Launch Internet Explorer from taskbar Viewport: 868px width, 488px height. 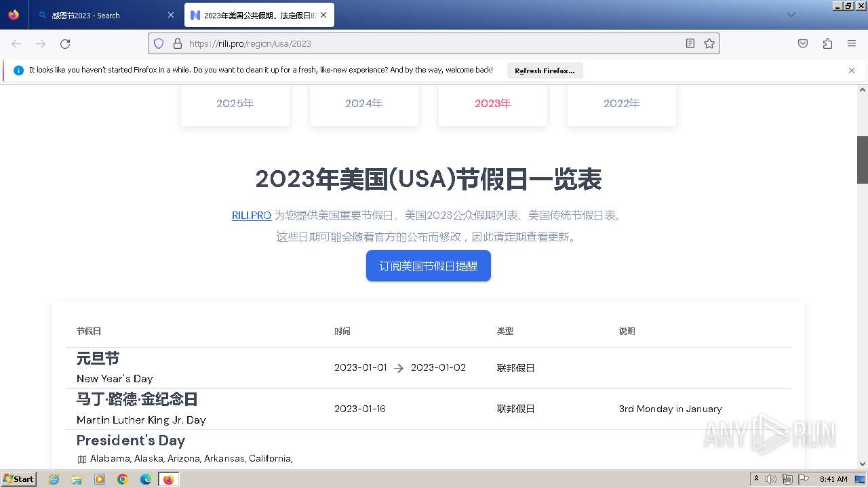[x=54, y=479]
